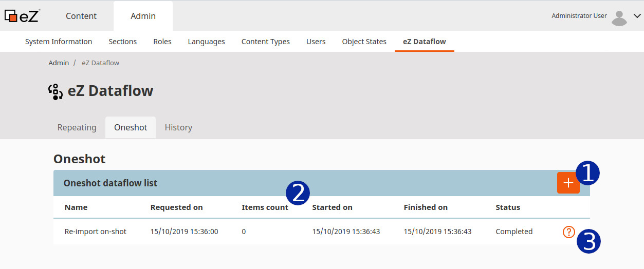Open the Users menu item
This screenshot has width=644, height=269.
316,42
